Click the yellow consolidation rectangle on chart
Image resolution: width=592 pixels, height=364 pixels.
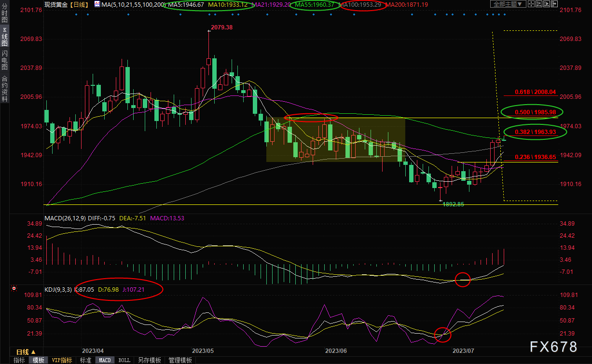(x=335, y=139)
